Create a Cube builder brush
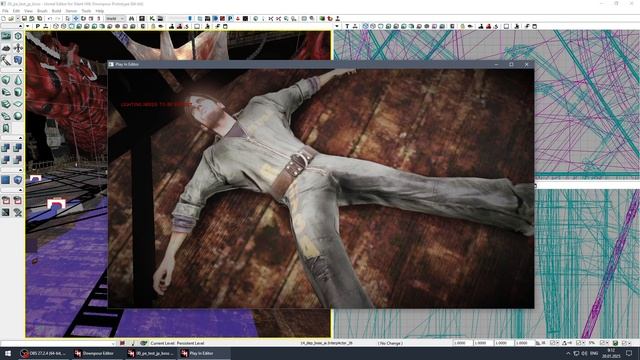 point(6,80)
